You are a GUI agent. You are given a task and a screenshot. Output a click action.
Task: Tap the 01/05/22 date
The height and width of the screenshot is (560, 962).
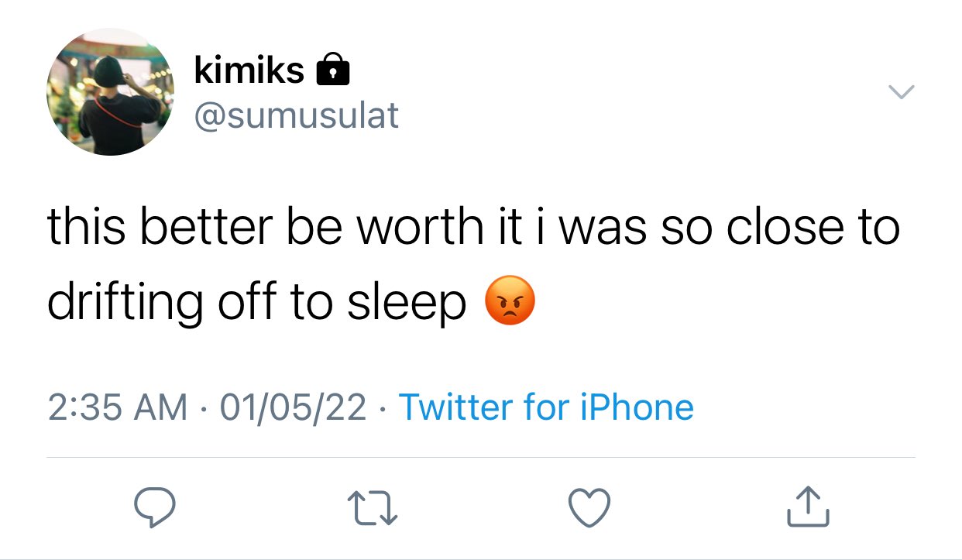click(x=293, y=407)
